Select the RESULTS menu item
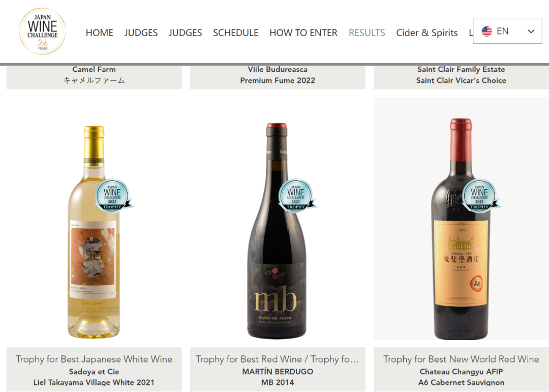The image size is (549, 392). tap(367, 33)
